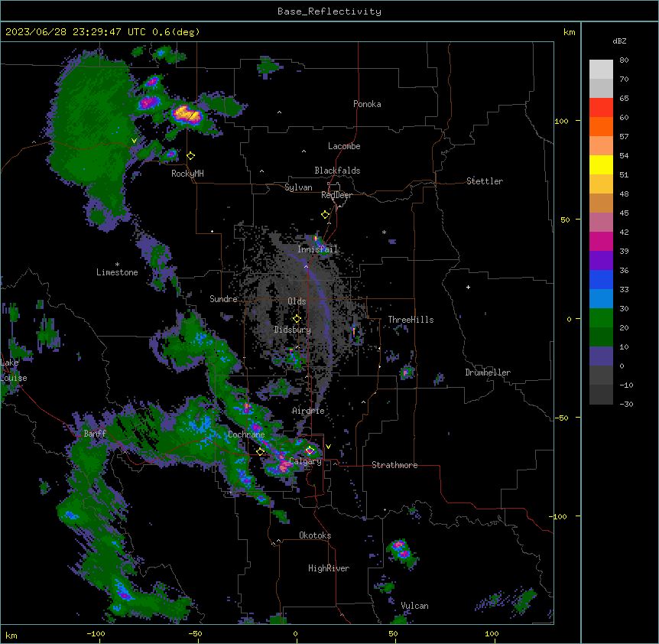Click the Sylvan label
Viewport: 659px width, 644px height.
pyautogui.click(x=298, y=187)
